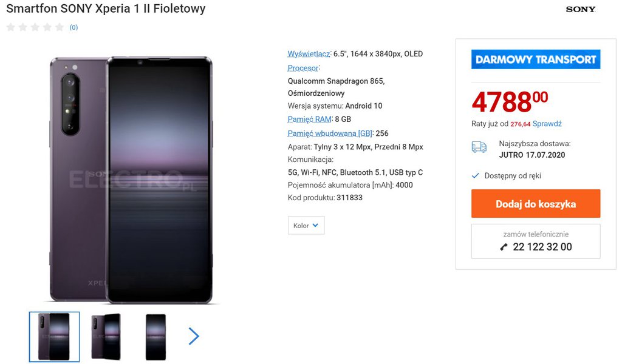Screen dimensions: 622x364
Task: Click the Pamięć RAM link
Action: click(x=309, y=119)
